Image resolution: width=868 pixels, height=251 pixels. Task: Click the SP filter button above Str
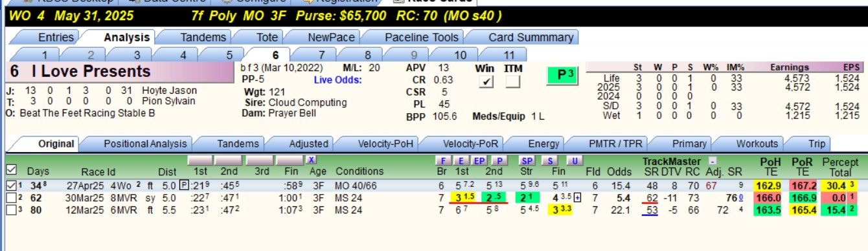tap(527, 160)
